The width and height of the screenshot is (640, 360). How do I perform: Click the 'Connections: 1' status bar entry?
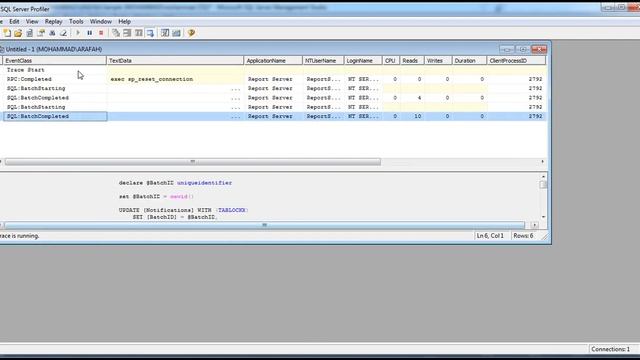click(x=611, y=349)
